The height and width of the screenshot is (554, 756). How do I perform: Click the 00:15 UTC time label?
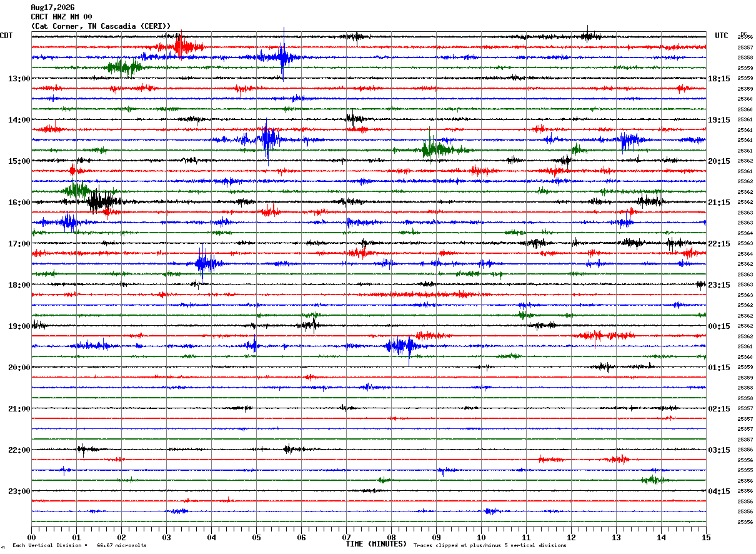[x=719, y=326]
